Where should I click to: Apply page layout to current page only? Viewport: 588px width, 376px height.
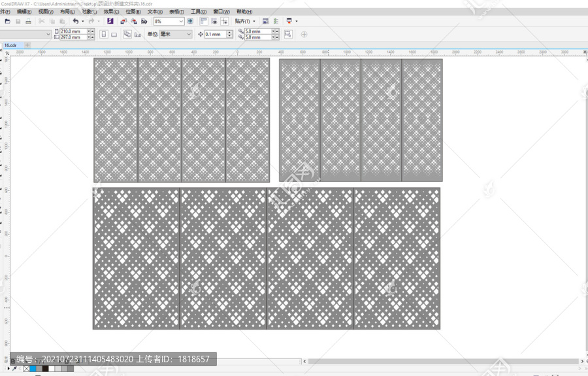pyautogui.click(x=138, y=35)
